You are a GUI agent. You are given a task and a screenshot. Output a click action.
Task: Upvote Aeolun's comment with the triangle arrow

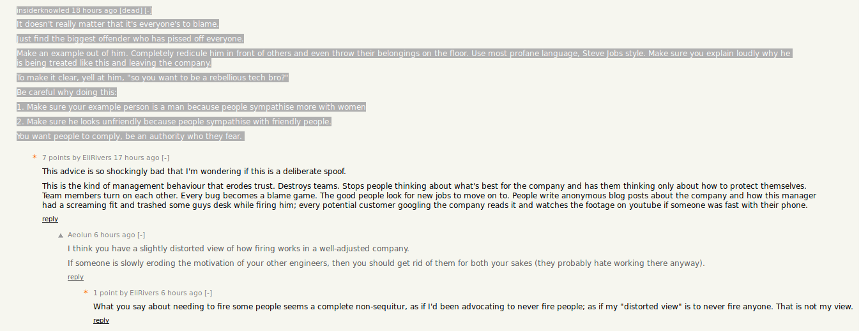click(x=61, y=235)
